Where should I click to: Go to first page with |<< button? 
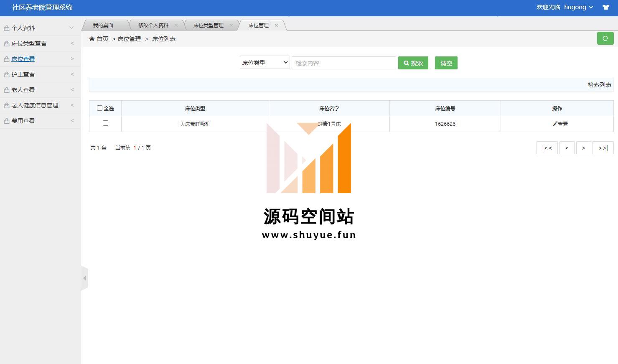[547, 148]
